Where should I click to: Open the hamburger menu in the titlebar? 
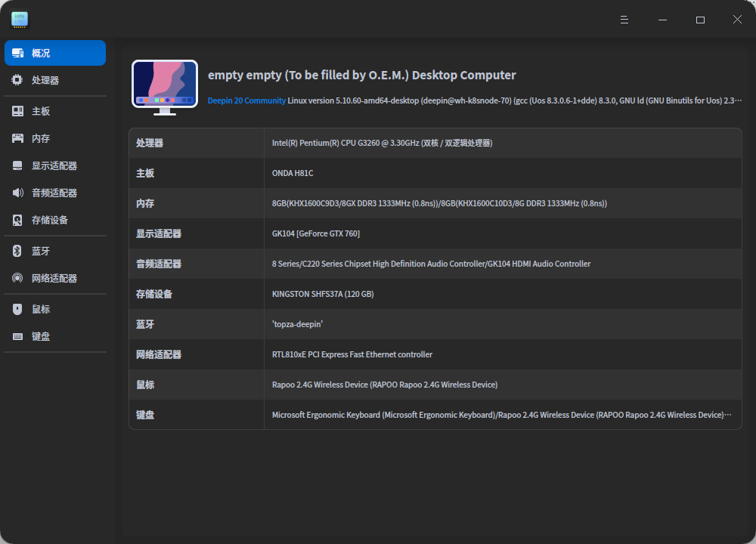point(624,20)
